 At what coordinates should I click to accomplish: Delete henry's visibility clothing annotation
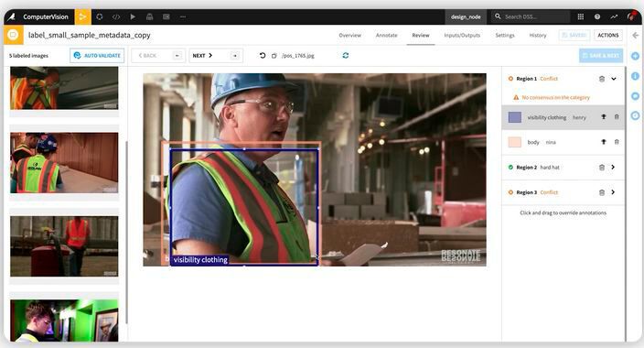(617, 117)
